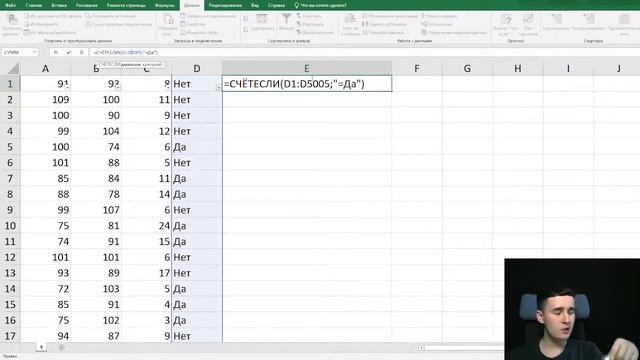Click the Recent Sources (Последние источники) icon
Image resolution: width=640 pixels, height=360 pixels.
pos(89,16)
